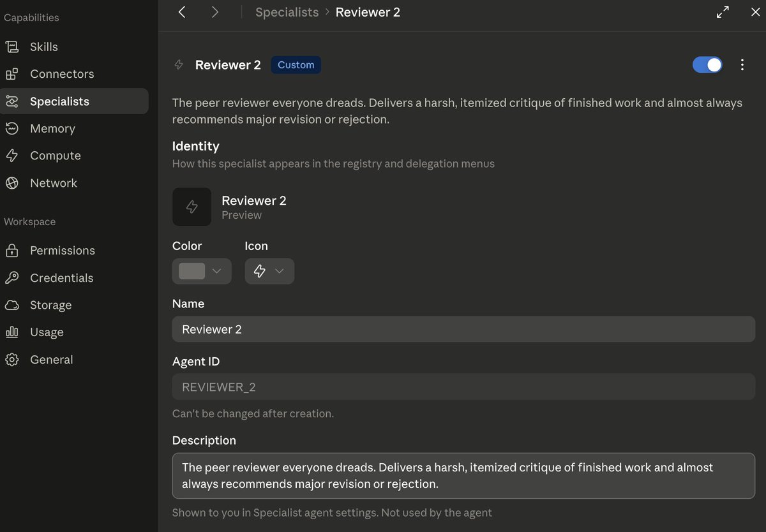Screen dimensions: 766x532
Task: Open the three-dot more options menu
Action: 742,65
